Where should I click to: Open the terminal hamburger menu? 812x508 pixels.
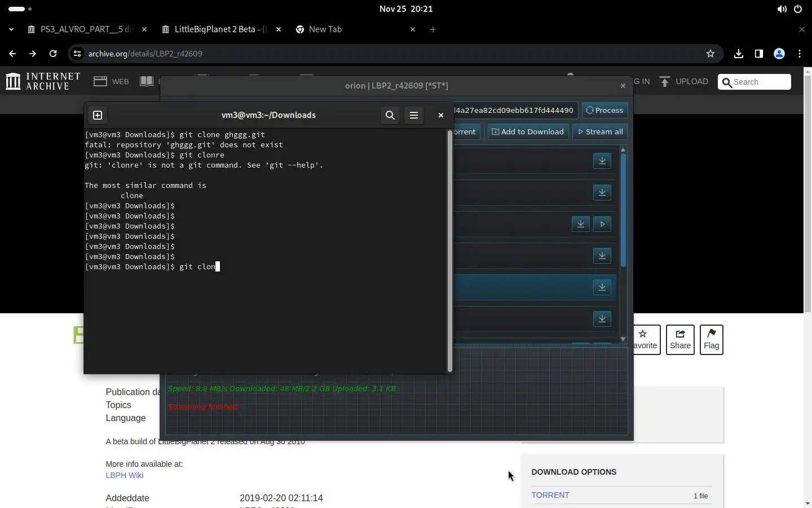[414, 115]
